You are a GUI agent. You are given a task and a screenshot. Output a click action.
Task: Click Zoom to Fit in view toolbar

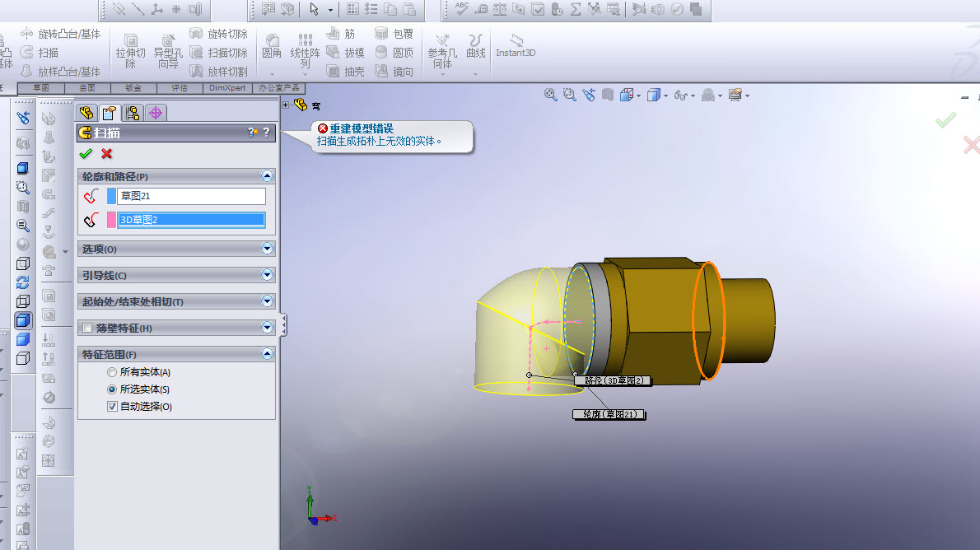coord(551,96)
